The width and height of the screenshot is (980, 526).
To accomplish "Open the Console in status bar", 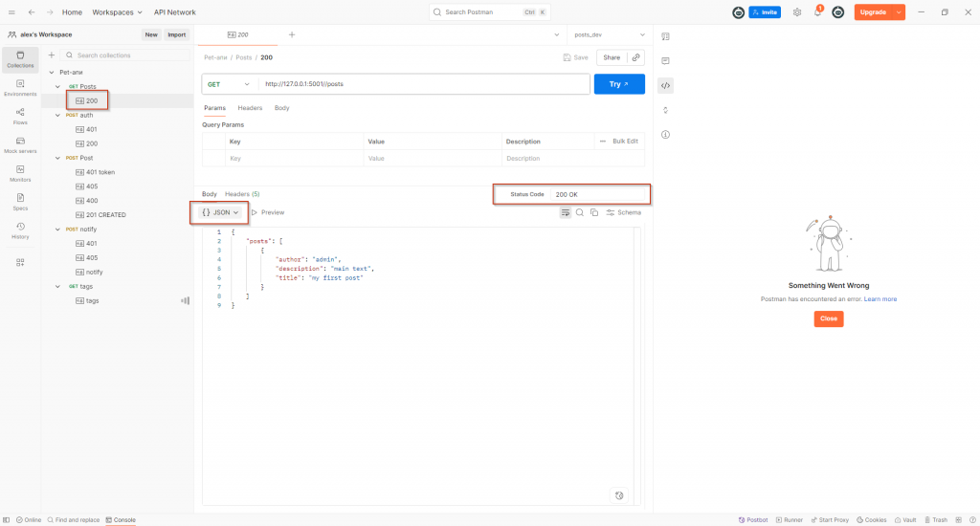I will coord(121,519).
